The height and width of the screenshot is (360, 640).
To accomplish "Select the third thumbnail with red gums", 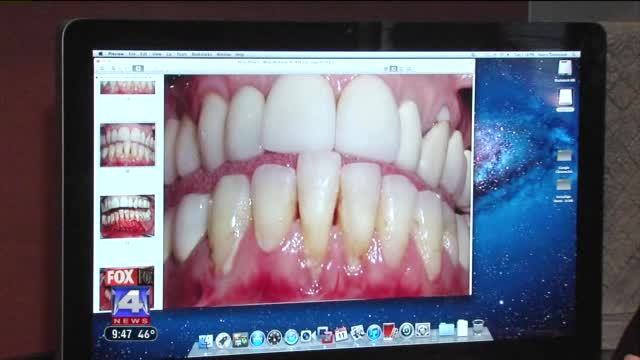I will click(128, 216).
